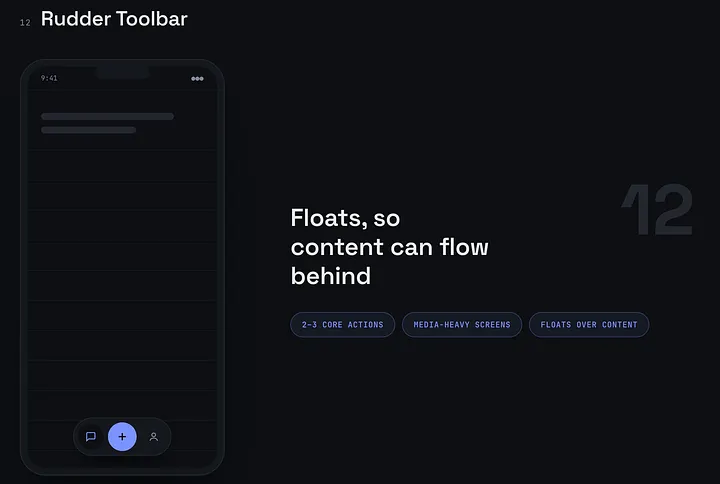
Task: Click the word "behind" in the heading
Action: coord(331,276)
